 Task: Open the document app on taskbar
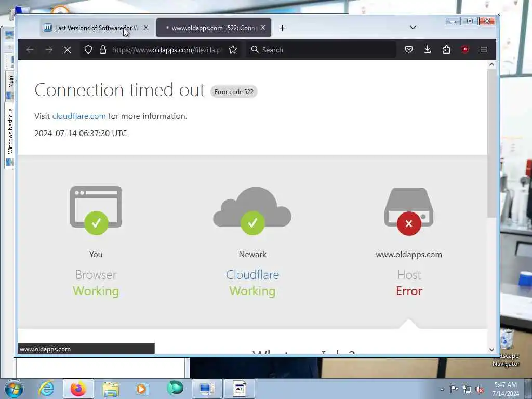tap(239, 389)
